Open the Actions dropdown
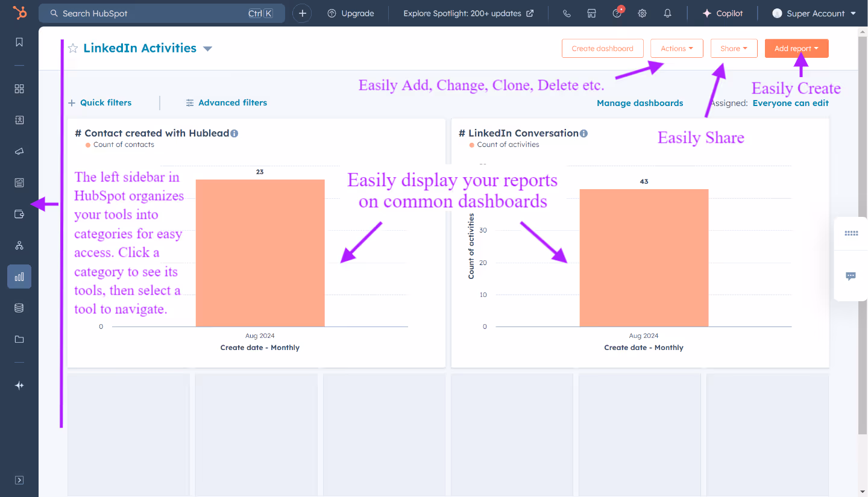Screen dimensions: 868x497 pos(676,48)
